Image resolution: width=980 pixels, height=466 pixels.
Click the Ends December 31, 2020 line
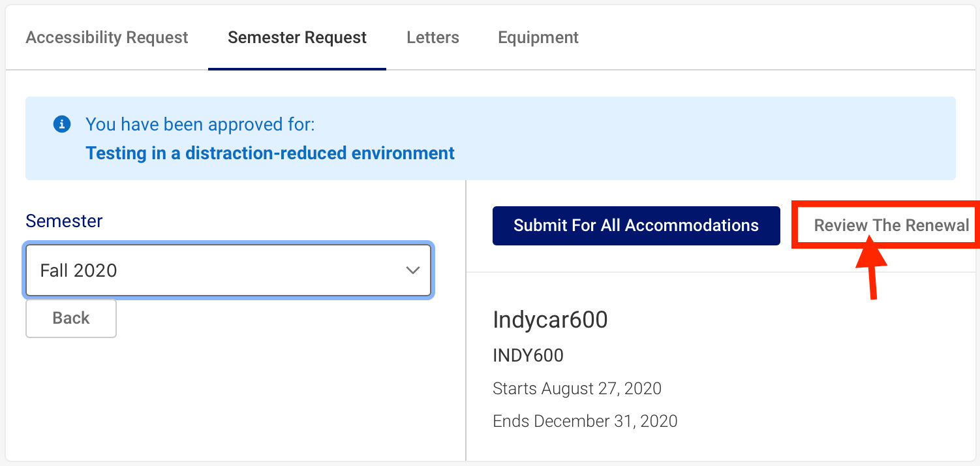tap(585, 421)
